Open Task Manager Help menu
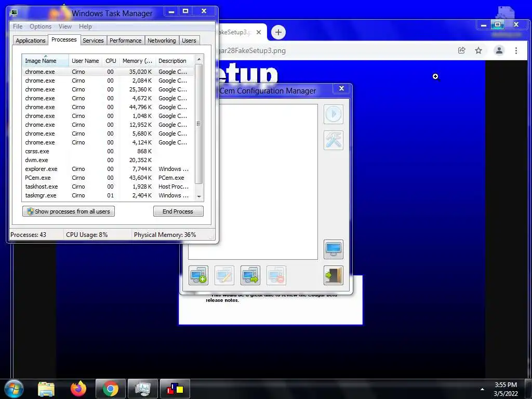Screen dimensions: 532x399 85,26
